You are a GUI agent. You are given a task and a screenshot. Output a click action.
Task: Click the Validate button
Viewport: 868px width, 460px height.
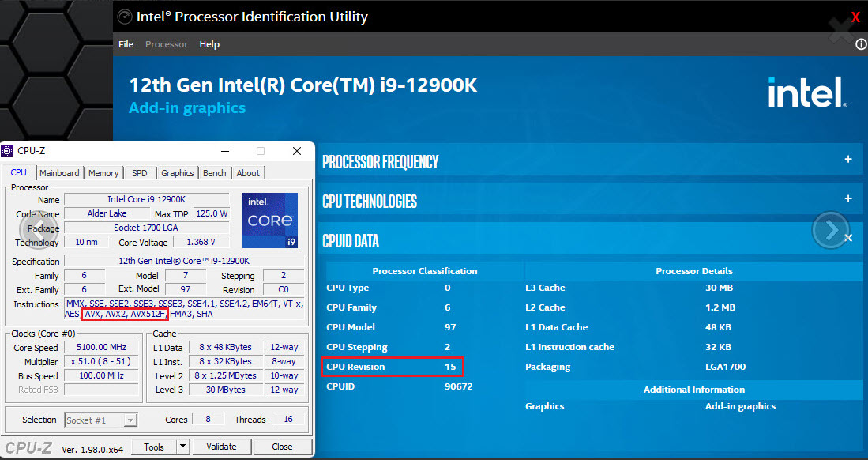coord(222,447)
